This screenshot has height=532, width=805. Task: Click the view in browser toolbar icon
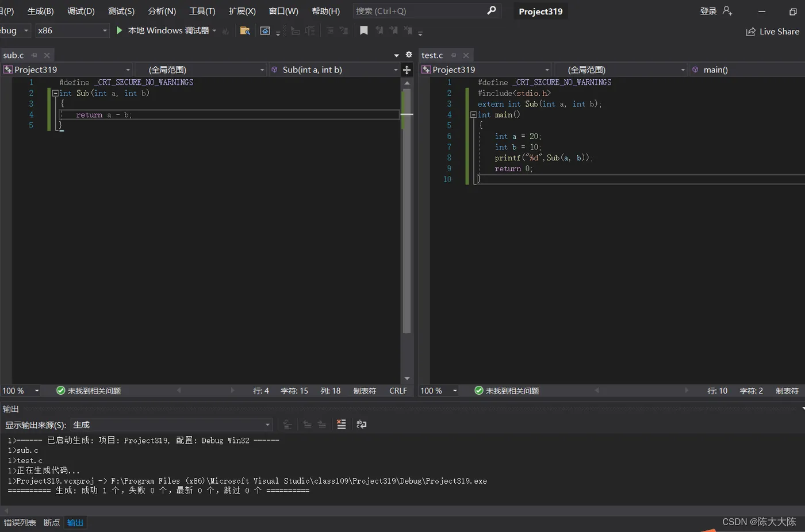tap(265, 31)
